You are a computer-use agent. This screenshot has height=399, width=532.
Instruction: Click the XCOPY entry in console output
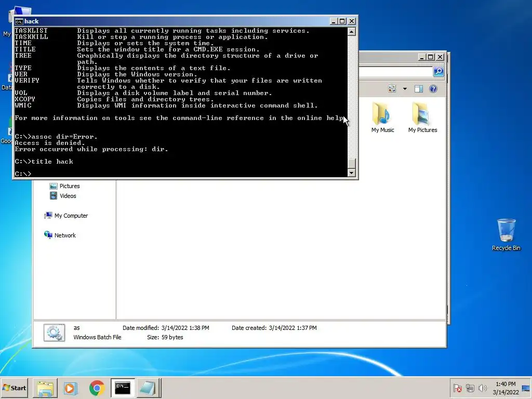tap(25, 99)
